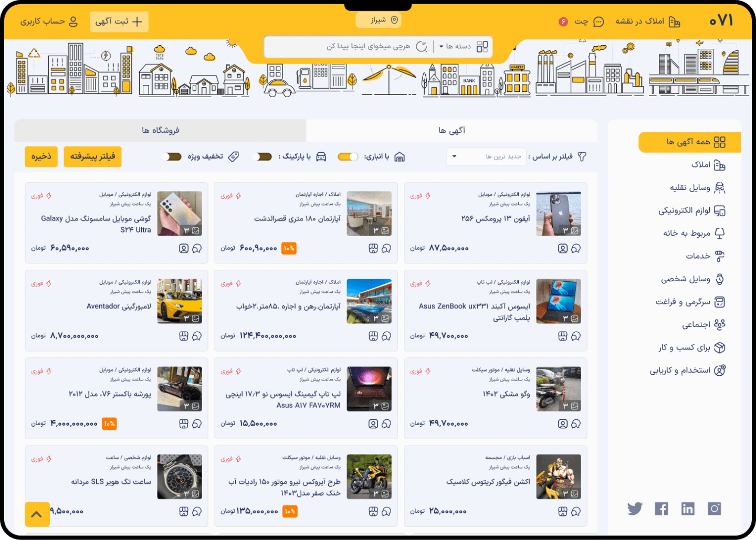Select the اجتماعی social category
Screen dimensions: 756x540
[x=703, y=325]
